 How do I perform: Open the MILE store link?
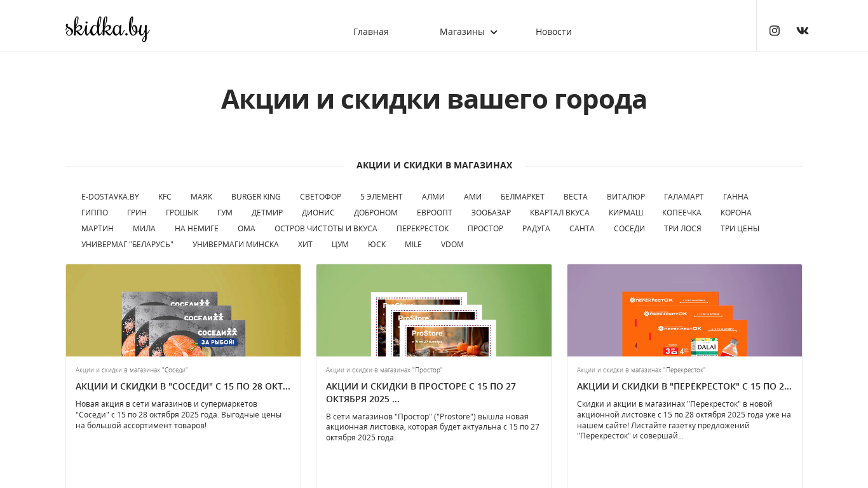(x=413, y=244)
